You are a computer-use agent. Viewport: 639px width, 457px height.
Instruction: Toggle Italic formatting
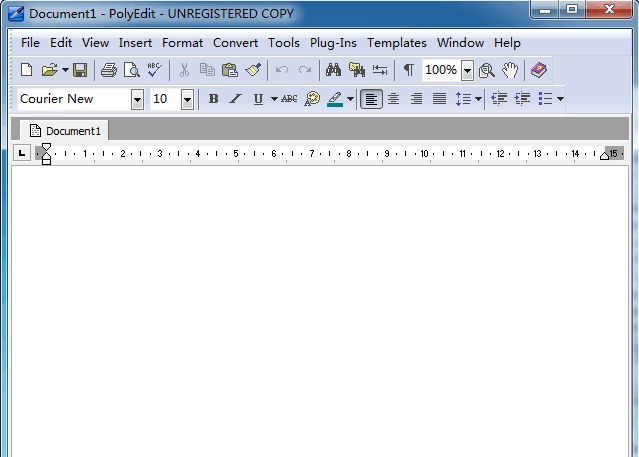[x=235, y=99]
